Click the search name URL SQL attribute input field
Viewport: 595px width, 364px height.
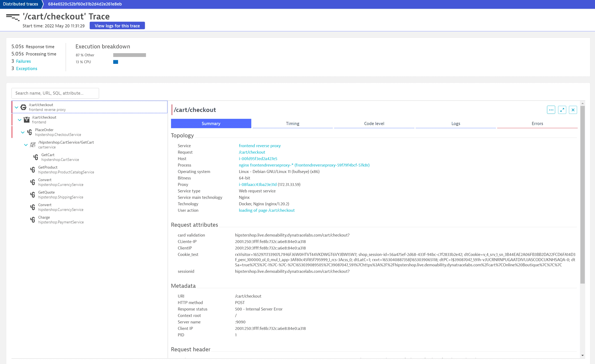click(x=55, y=93)
